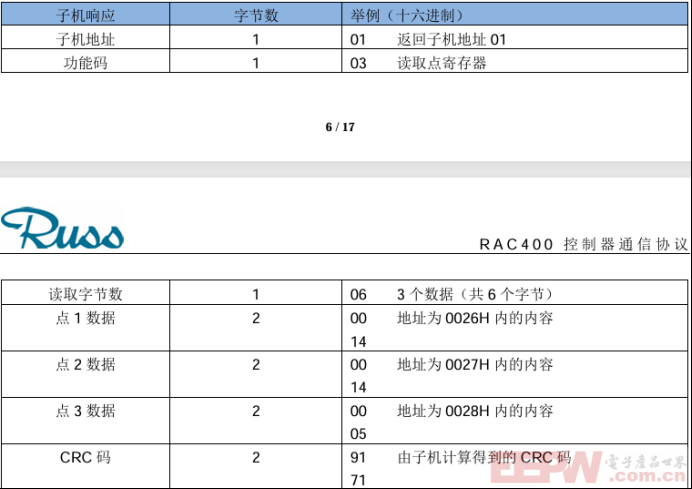Click the '点 1 数据' row label
The image size is (692, 489).
pyautogui.click(x=86, y=318)
